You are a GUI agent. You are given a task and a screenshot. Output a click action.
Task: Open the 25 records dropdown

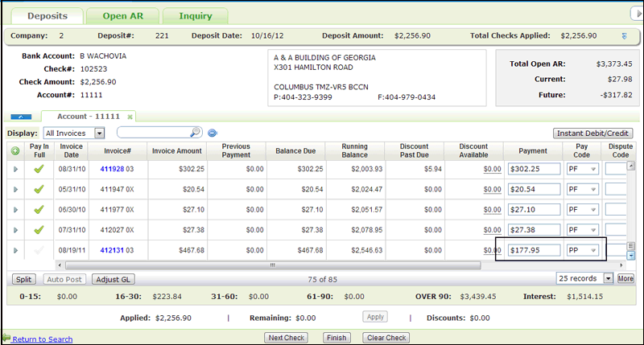pyautogui.click(x=608, y=278)
